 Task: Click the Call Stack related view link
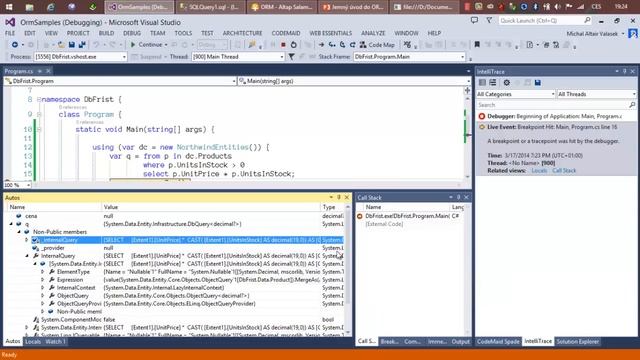564,171
